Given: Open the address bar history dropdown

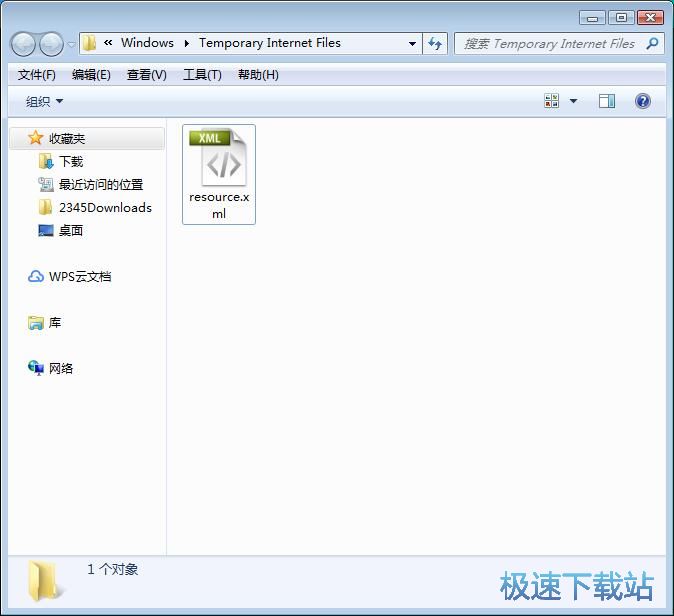Looking at the screenshot, I should click(412, 43).
